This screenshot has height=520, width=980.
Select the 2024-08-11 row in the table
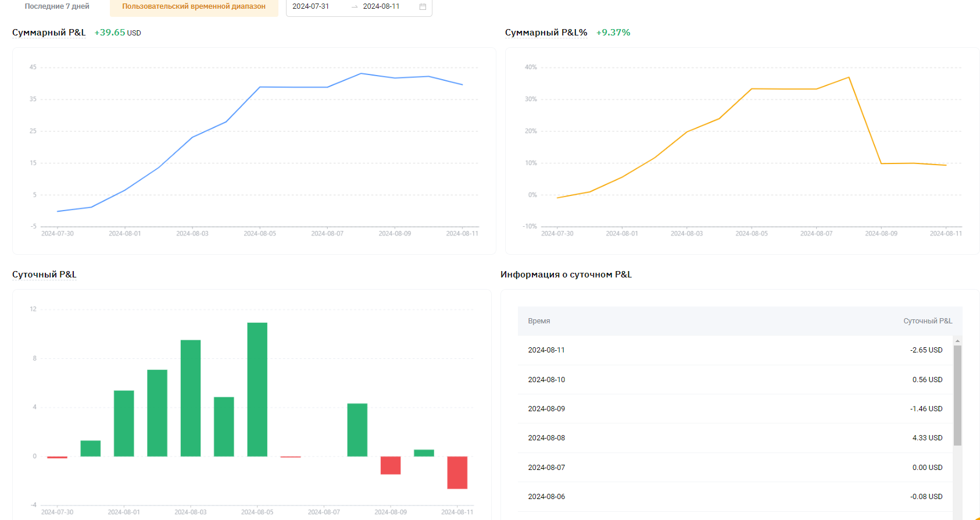coord(735,350)
